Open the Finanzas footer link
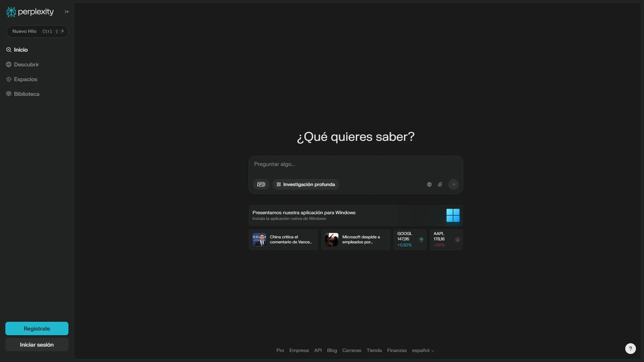Viewport: 644px width, 362px height. [397, 350]
